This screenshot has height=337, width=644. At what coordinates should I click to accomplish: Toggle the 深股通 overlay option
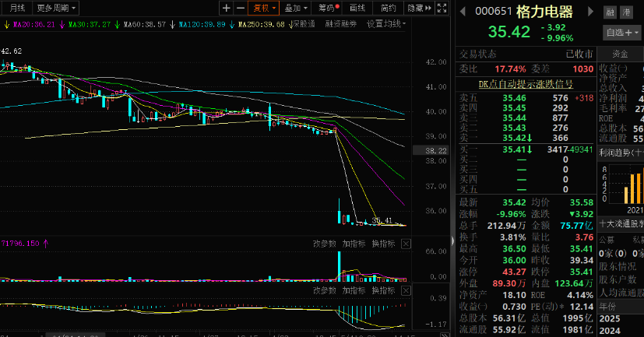click(x=300, y=24)
